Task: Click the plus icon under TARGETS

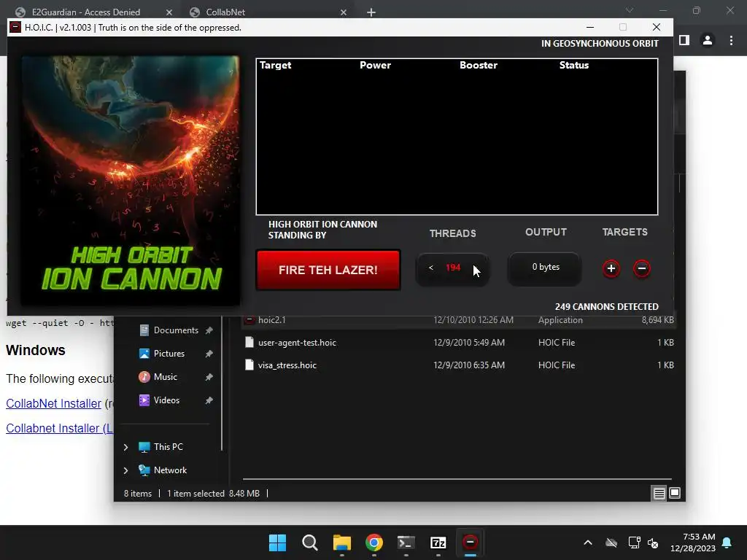Action: 611,268
